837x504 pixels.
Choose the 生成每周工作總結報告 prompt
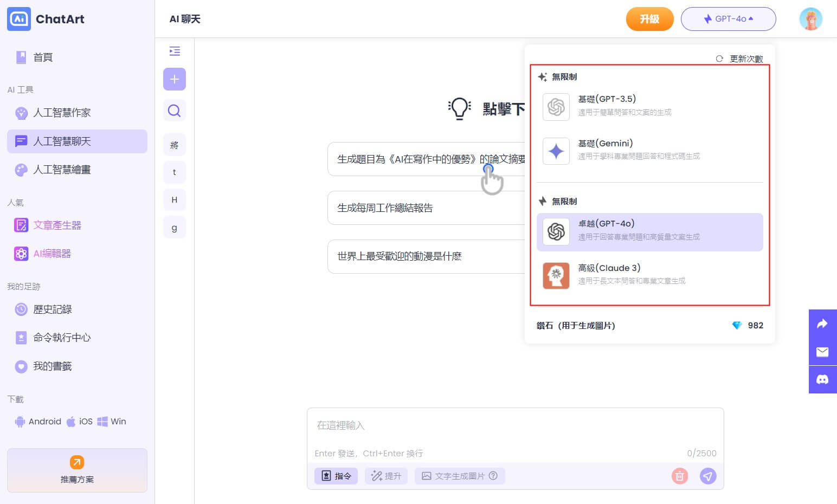426,208
